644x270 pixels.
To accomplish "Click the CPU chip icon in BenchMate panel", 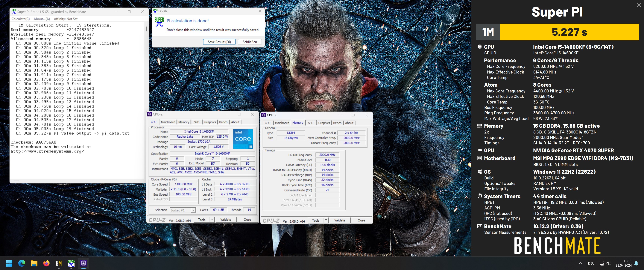I will click(479, 46).
